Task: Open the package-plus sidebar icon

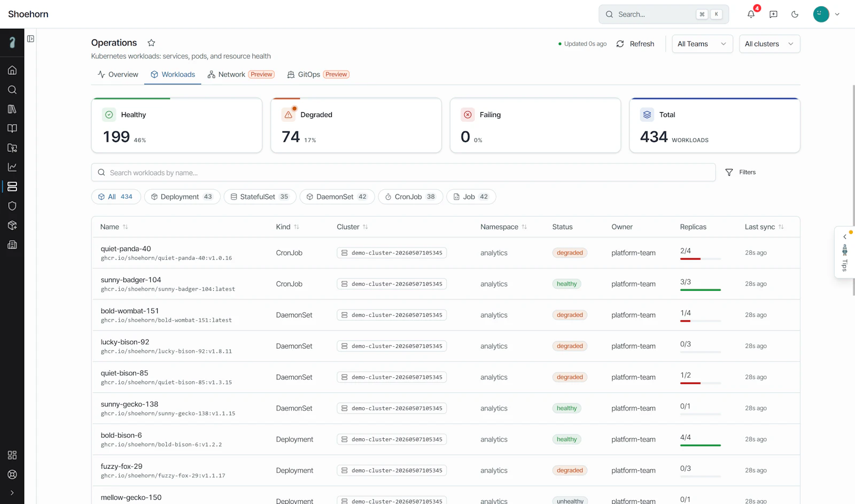Action: (x=12, y=225)
